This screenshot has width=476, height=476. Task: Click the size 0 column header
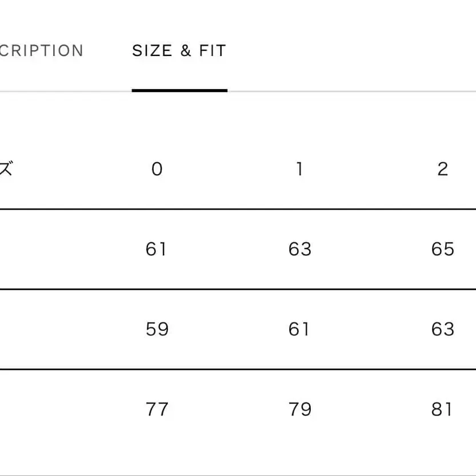157,169
